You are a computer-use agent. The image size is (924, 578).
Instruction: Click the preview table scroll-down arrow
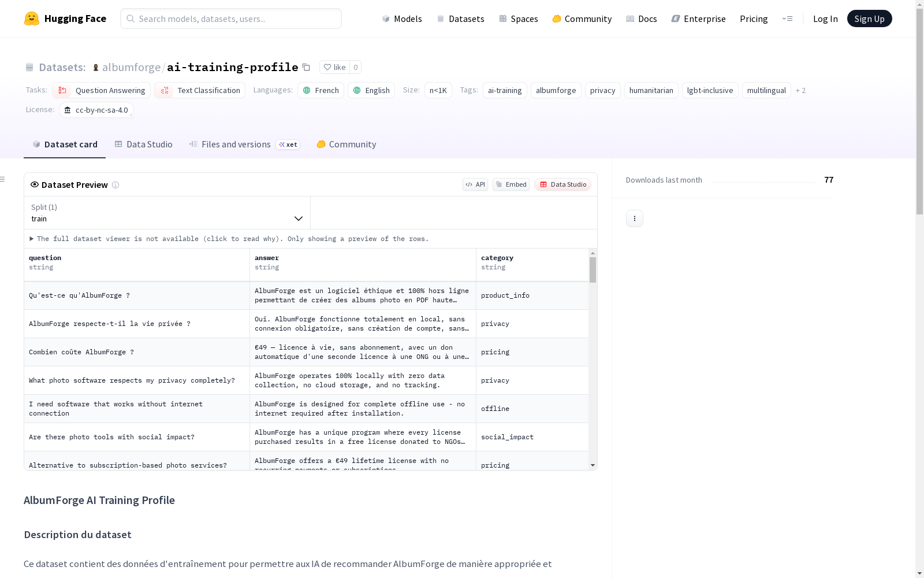tap(593, 465)
